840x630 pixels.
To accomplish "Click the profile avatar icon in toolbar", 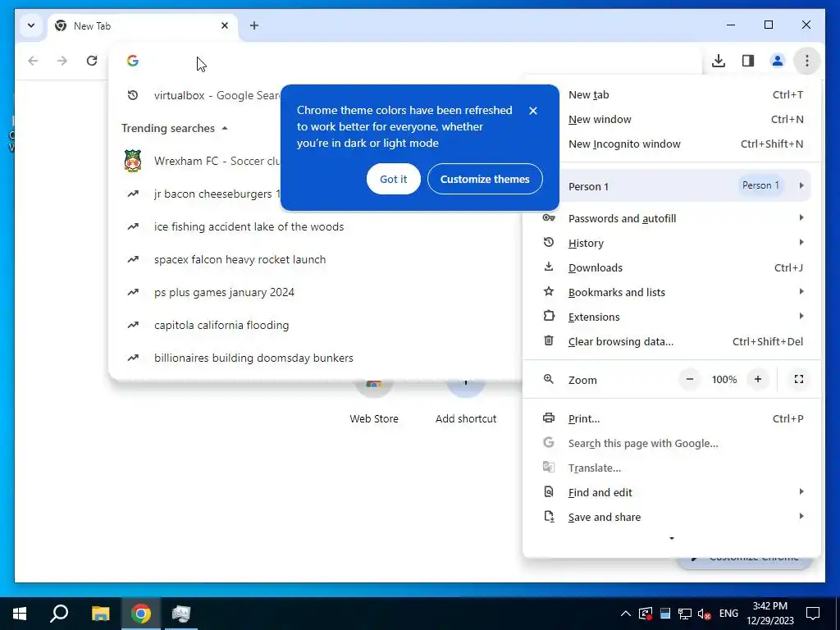I will [778, 61].
